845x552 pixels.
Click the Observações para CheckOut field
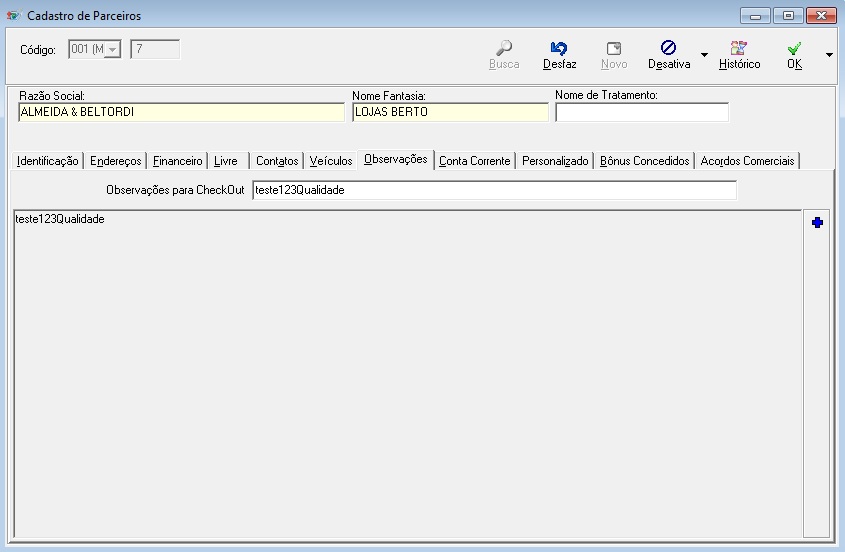pos(495,190)
